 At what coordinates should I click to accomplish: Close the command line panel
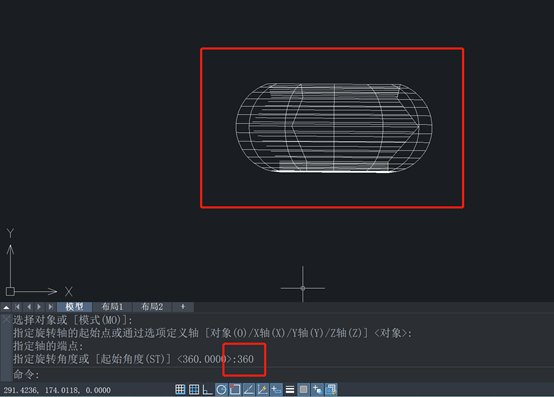tap(6, 320)
